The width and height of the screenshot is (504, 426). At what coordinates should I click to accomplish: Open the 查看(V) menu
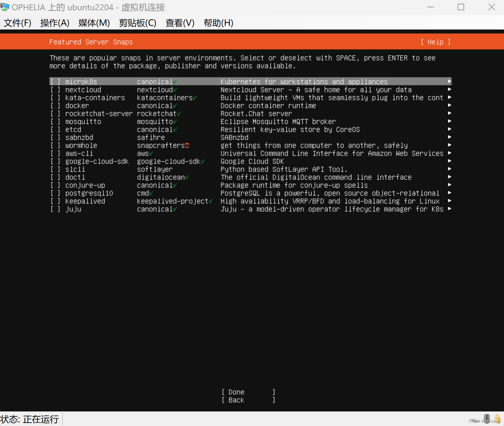180,23
